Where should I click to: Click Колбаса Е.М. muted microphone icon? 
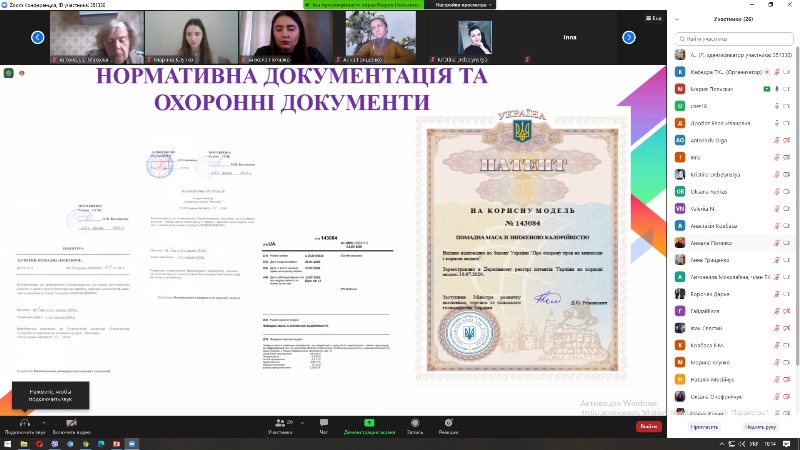tap(777, 345)
